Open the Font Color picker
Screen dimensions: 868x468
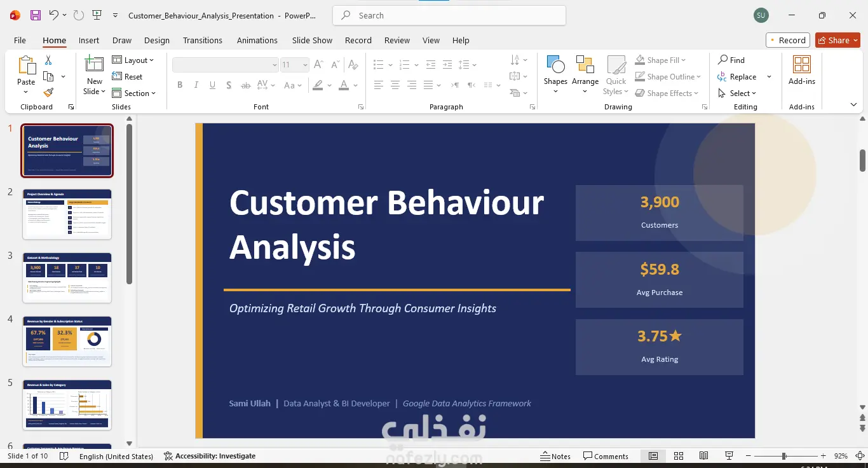344,85
